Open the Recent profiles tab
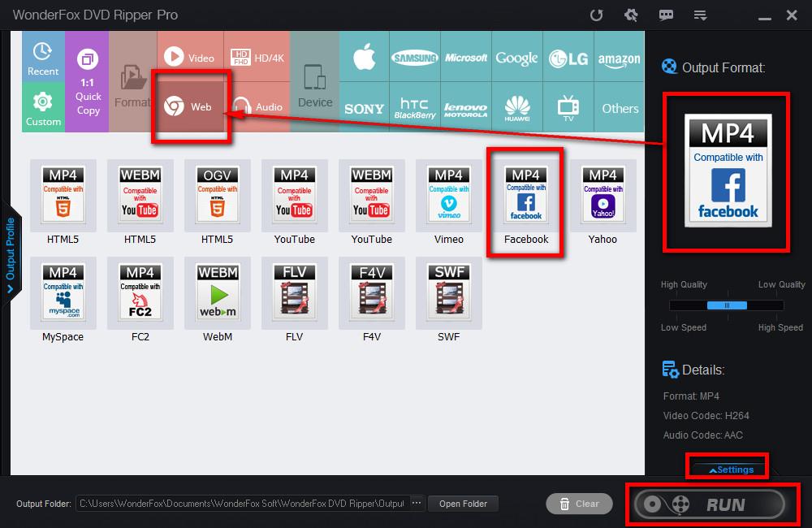Screen dimensions: 812x528 pos(43,56)
